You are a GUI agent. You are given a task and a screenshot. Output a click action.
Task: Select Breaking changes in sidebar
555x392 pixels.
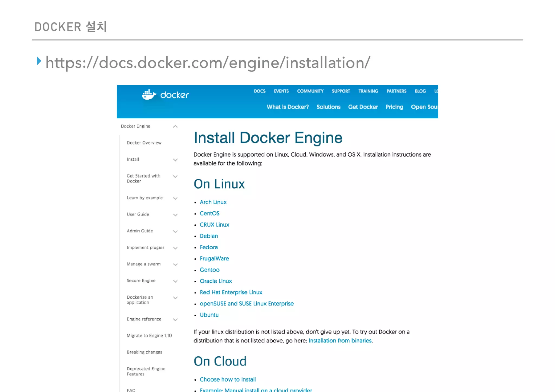(x=144, y=352)
